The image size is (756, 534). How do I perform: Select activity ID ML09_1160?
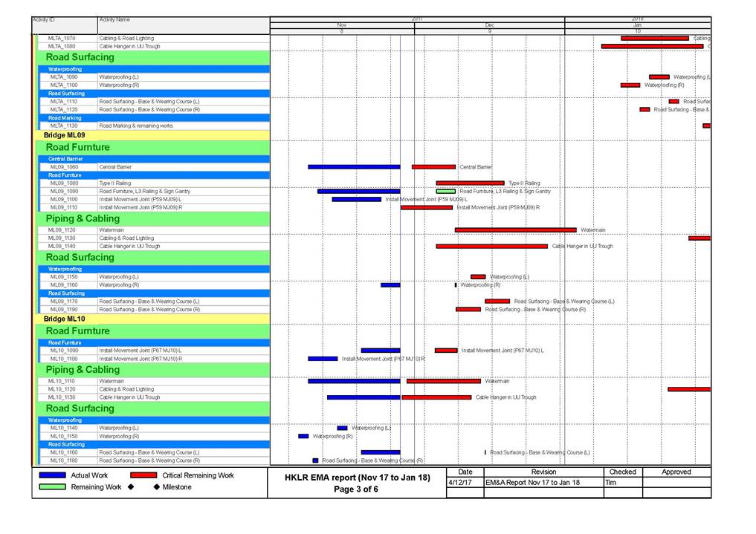pyautogui.click(x=64, y=285)
